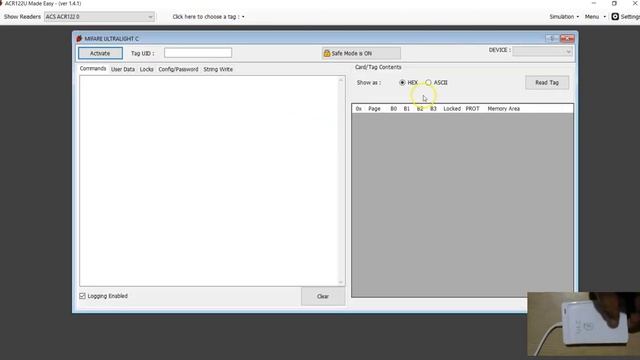Focus the Tag UID input field

pos(198,53)
